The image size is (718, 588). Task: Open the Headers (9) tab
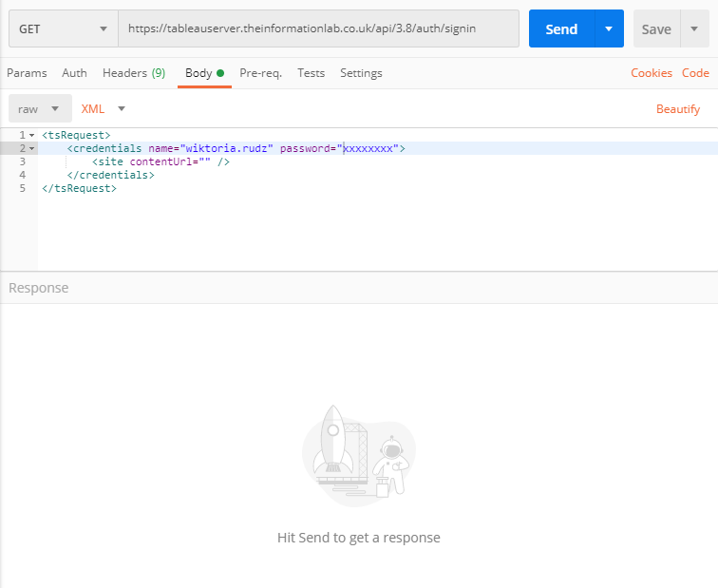coord(134,73)
